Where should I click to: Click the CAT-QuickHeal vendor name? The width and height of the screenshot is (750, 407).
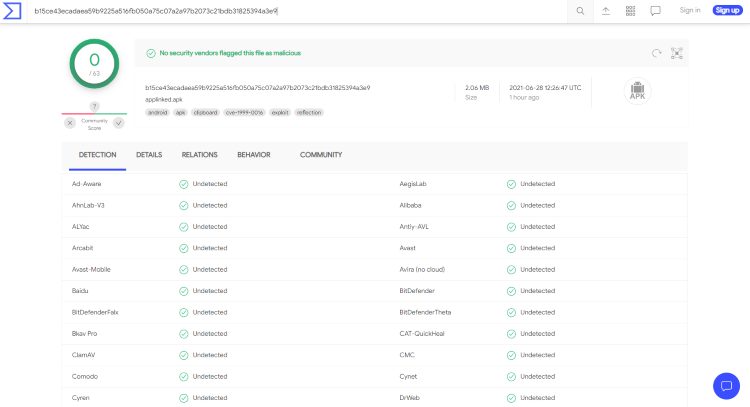tap(422, 334)
